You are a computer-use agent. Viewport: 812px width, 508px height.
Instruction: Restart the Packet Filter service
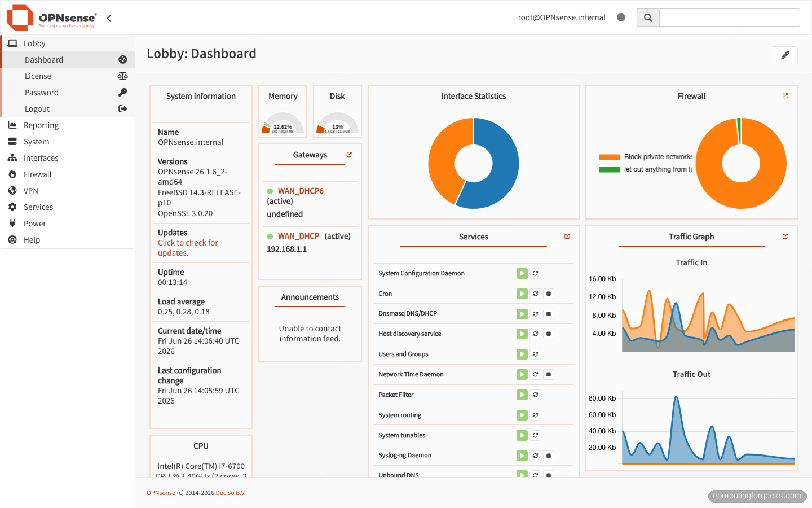[536, 395]
